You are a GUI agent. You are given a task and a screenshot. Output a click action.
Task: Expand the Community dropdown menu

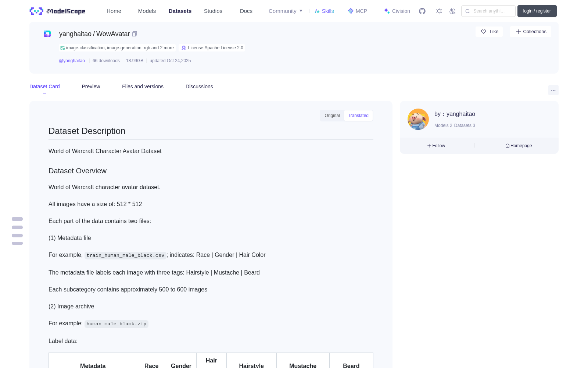[286, 11]
